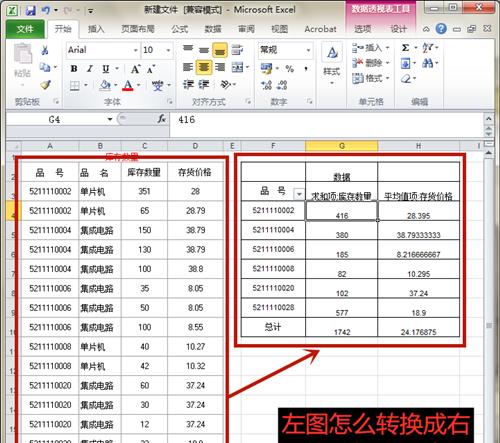Viewport: 500px width, 443px height.
Task: Click the Save icon in quick access toolbar
Action: (30, 11)
